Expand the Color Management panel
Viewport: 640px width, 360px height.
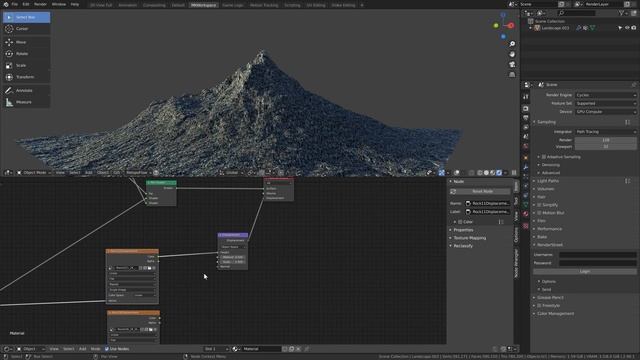tap(555, 313)
